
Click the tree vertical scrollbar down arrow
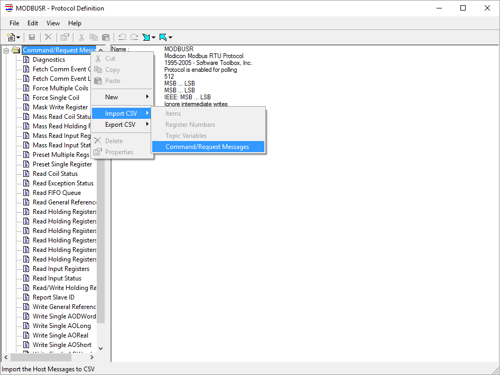pos(101,348)
